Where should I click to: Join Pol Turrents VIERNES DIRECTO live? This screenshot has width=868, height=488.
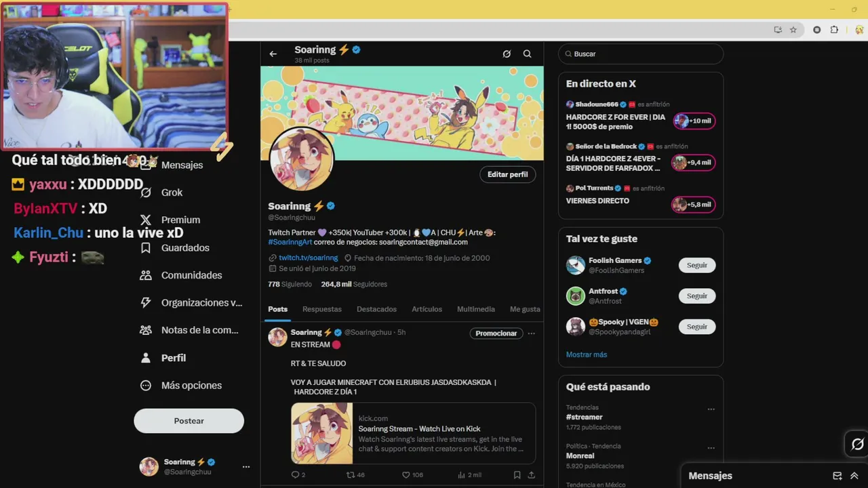point(693,205)
